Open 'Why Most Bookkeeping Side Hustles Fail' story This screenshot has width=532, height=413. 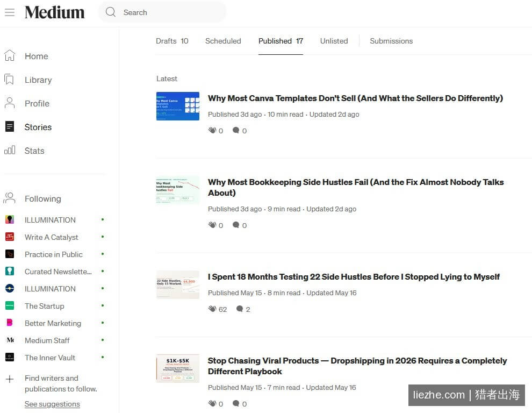(x=356, y=188)
